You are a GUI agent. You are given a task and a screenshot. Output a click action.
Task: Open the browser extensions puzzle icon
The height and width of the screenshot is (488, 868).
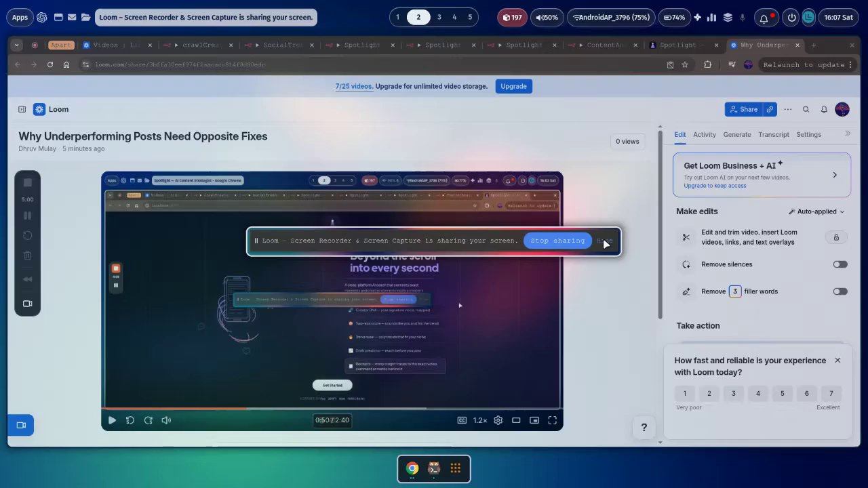[x=708, y=64]
